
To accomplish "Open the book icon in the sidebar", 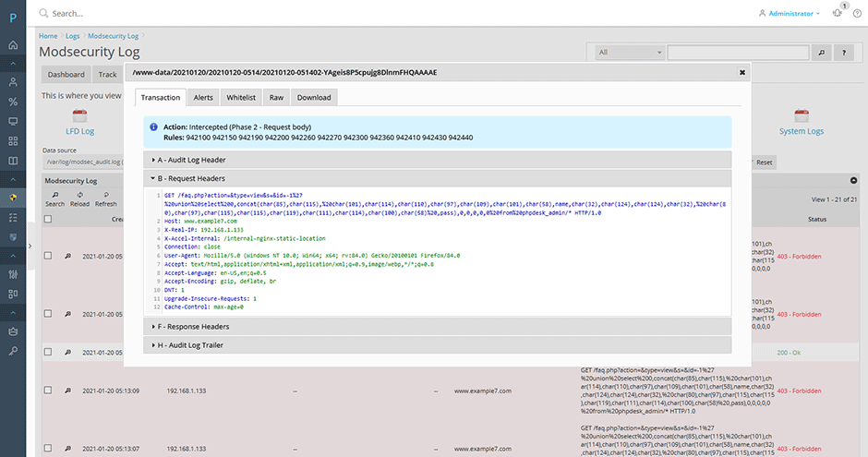I will click(x=13, y=161).
